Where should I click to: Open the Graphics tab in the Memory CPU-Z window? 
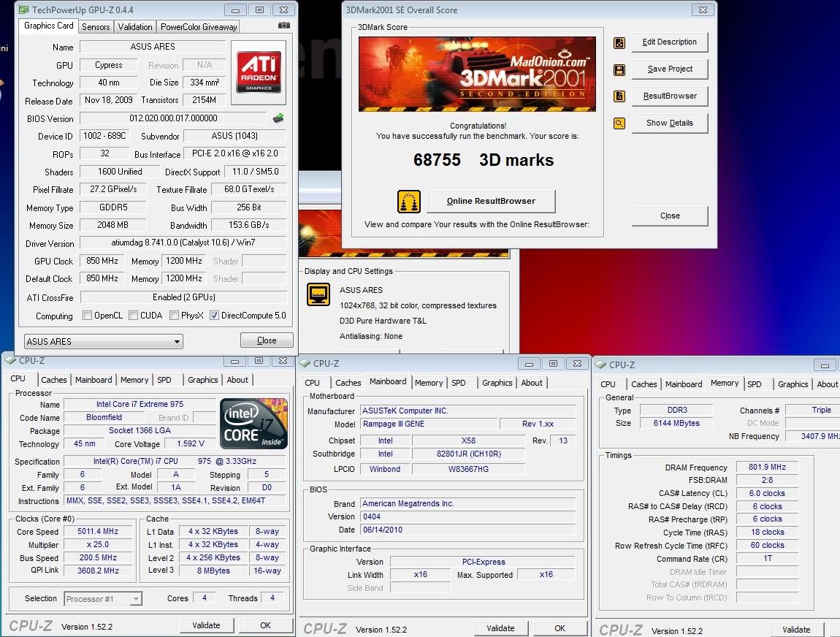click(x=793, y=384)
